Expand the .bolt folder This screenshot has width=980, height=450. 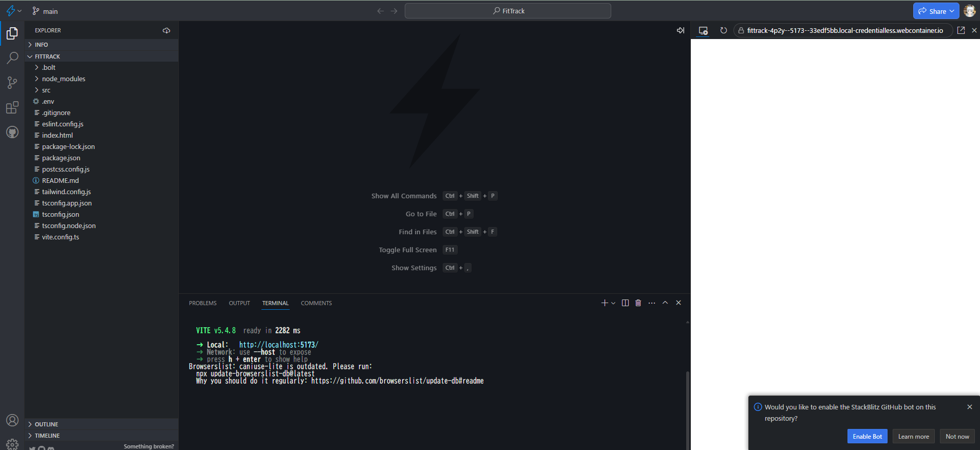pos(102,67)
